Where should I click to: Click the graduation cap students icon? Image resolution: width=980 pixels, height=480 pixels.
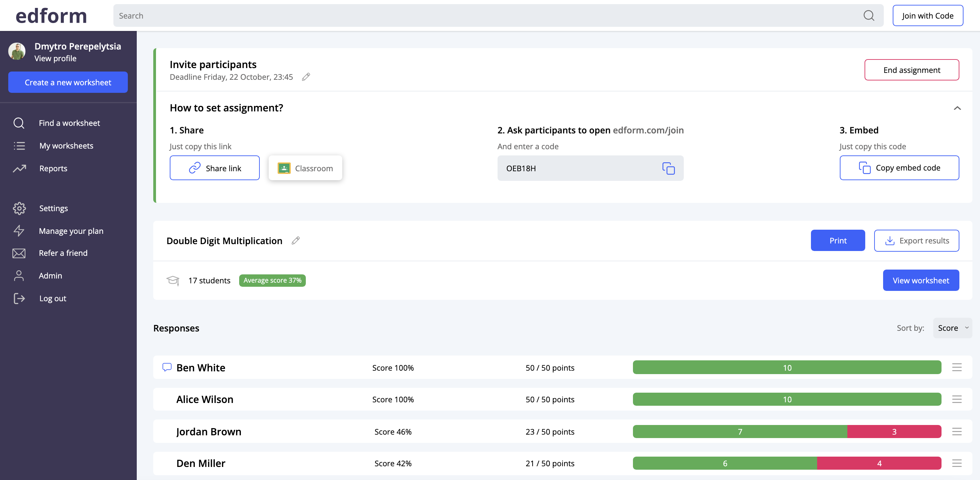point(173,281)
